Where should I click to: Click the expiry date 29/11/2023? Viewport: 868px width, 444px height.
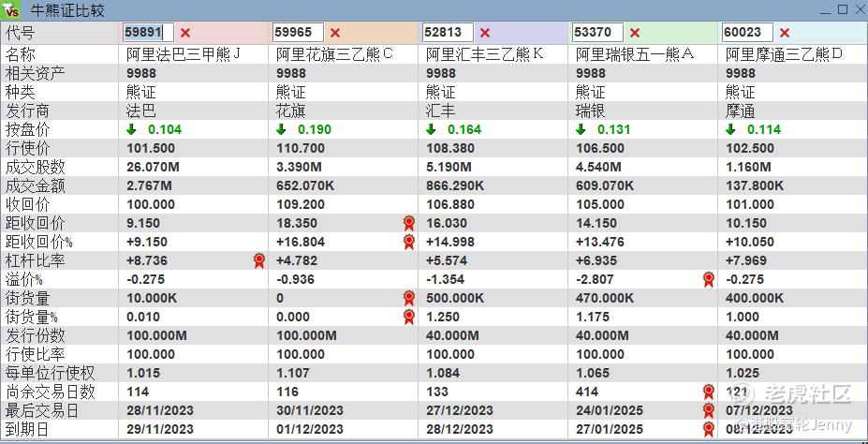(x=160, y=430)
